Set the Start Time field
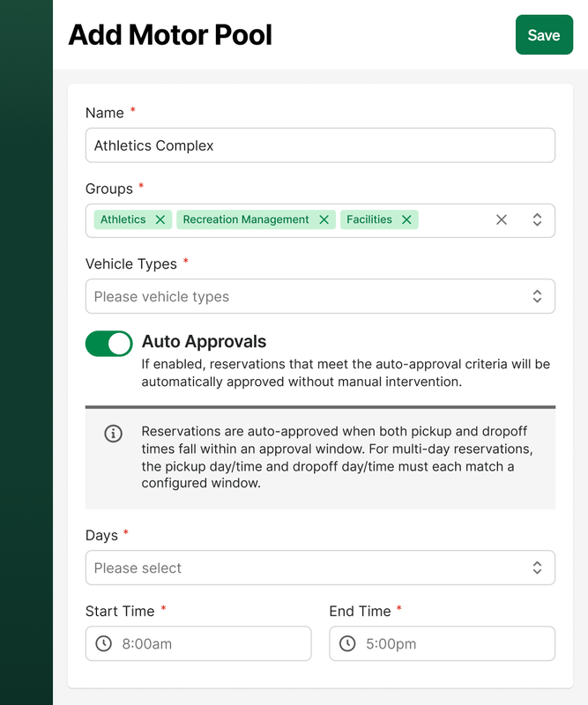Viewport: 588px width, 705px height. (198, 643)
